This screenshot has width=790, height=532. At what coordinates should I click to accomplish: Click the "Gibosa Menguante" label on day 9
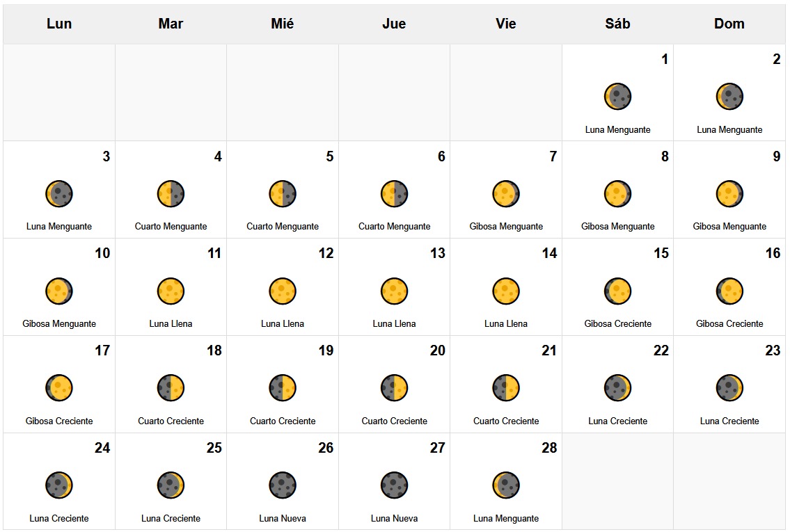729,226
